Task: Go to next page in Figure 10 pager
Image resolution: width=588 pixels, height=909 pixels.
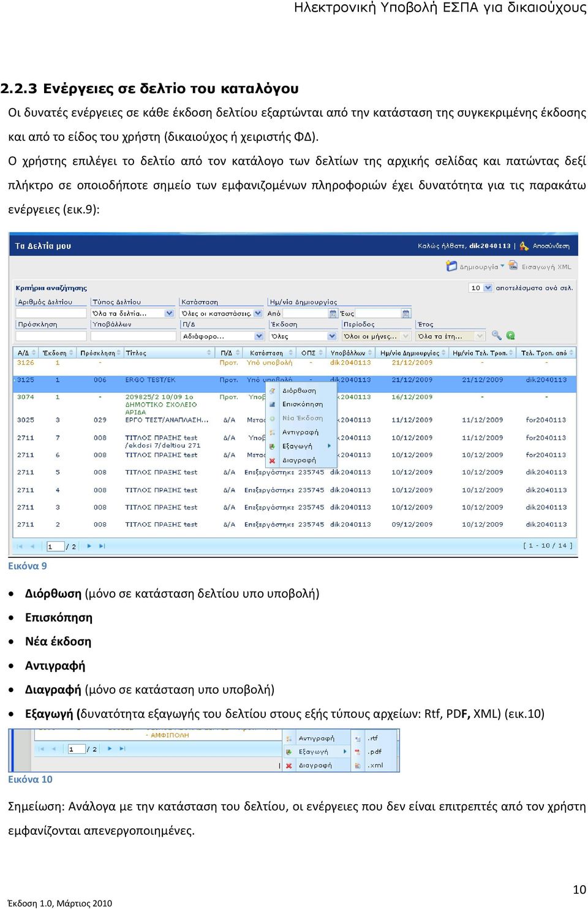Action: pos(110,748)
